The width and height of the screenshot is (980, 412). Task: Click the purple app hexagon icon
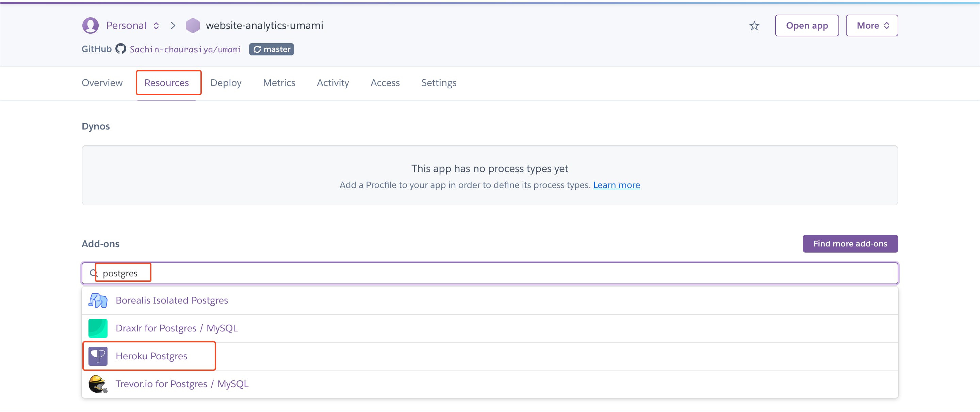[x=193, y=25]
